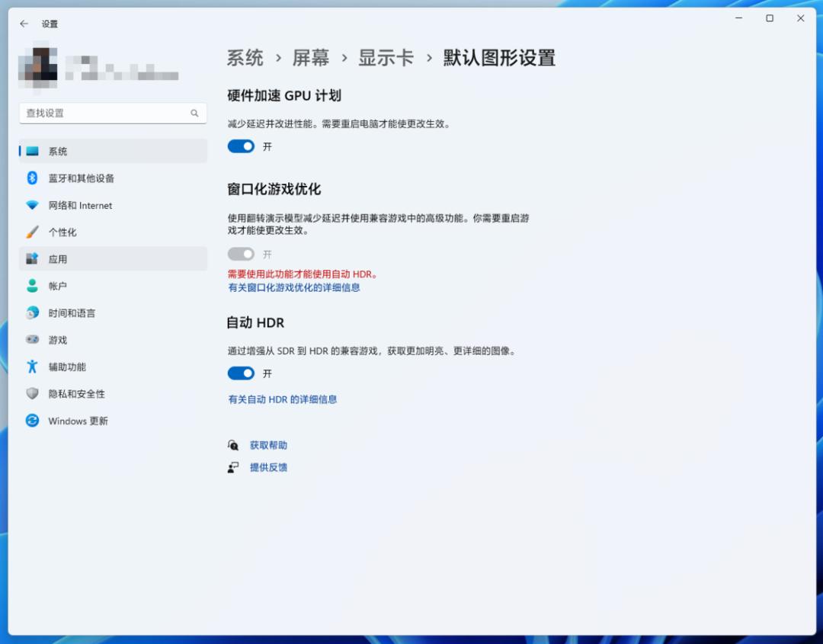Toggle the 窗口化游戏优化 switch
823x644 pixels.
[241, 254]
